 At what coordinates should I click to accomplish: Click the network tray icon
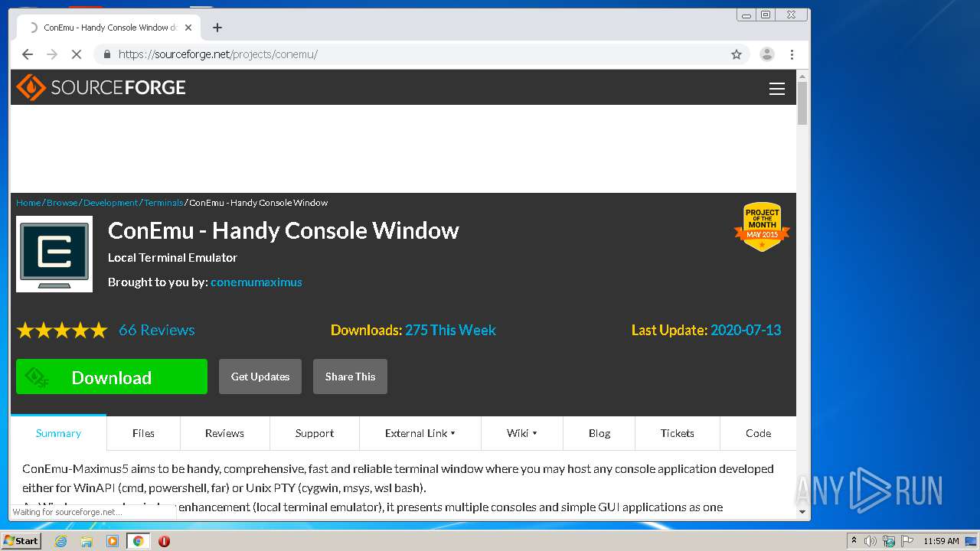[x=889, y=541]
